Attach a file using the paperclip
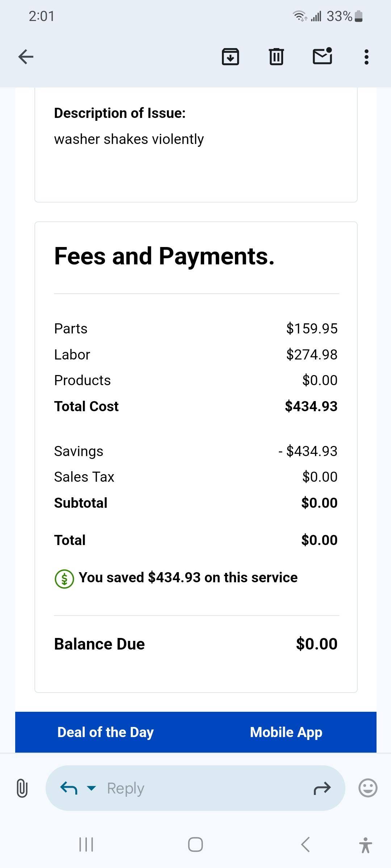 coord(22,788)
